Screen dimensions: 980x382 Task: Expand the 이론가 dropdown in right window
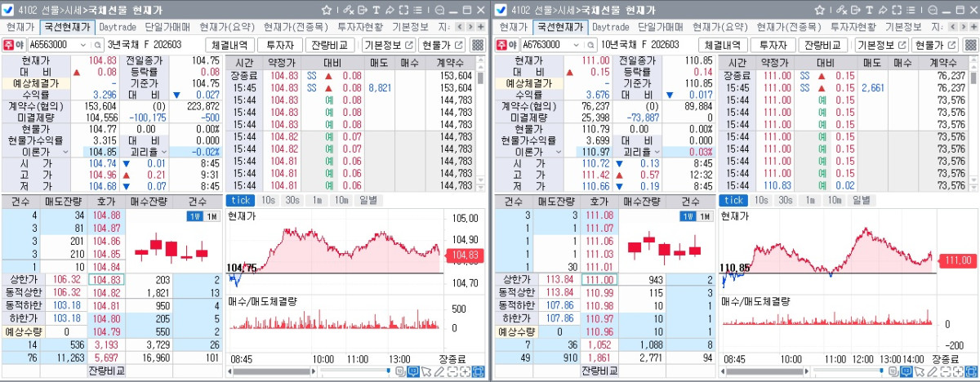click(x=559, y=152)
